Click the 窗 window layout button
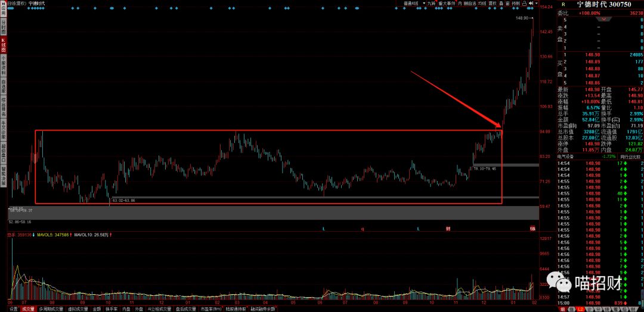 click(507, 4)
